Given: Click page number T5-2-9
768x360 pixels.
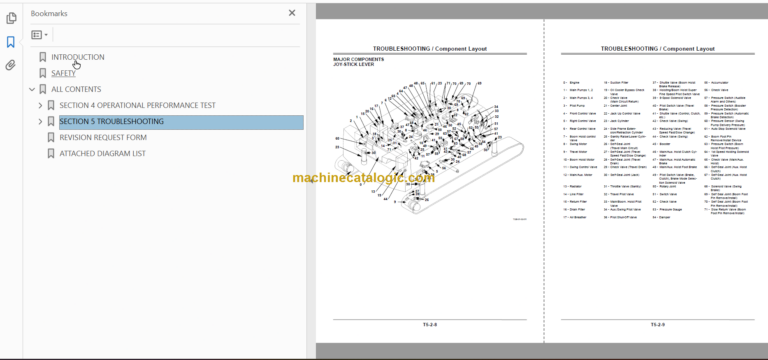Looking at the screenshot, I should [657, 325].
